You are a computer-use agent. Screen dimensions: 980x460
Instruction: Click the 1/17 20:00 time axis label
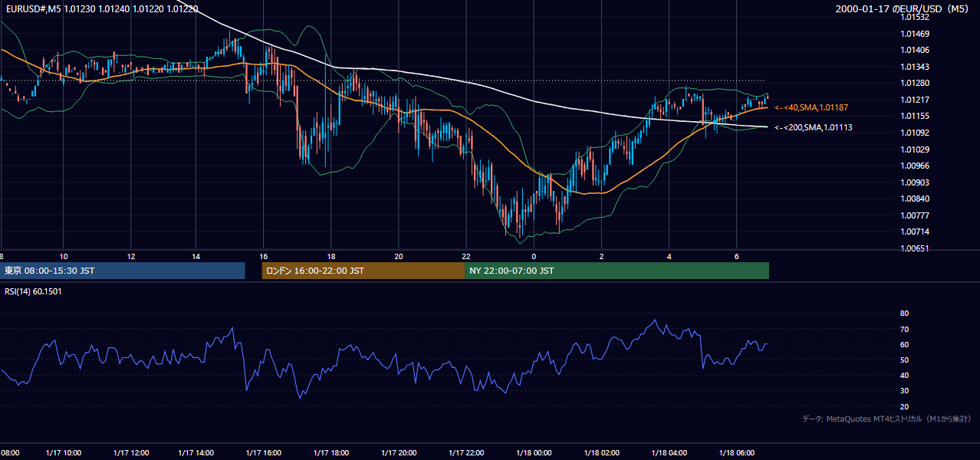(398, 452)
